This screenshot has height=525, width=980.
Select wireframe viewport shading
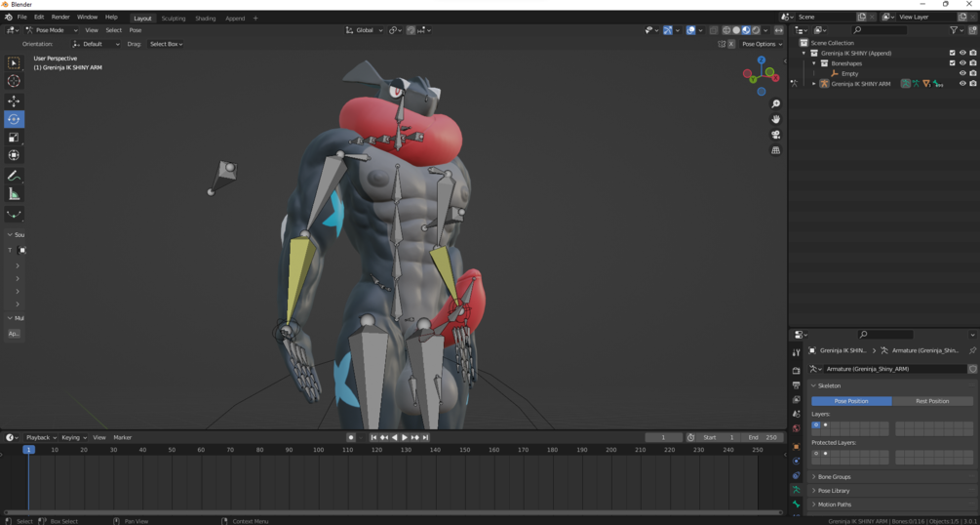pos(726,30)
